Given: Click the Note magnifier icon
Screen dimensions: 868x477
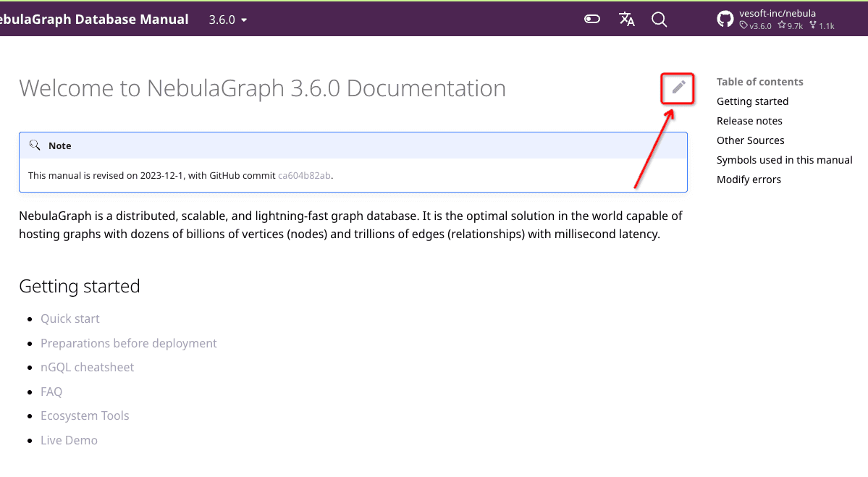Looking at the screenshot, I should tap(35, 145).
